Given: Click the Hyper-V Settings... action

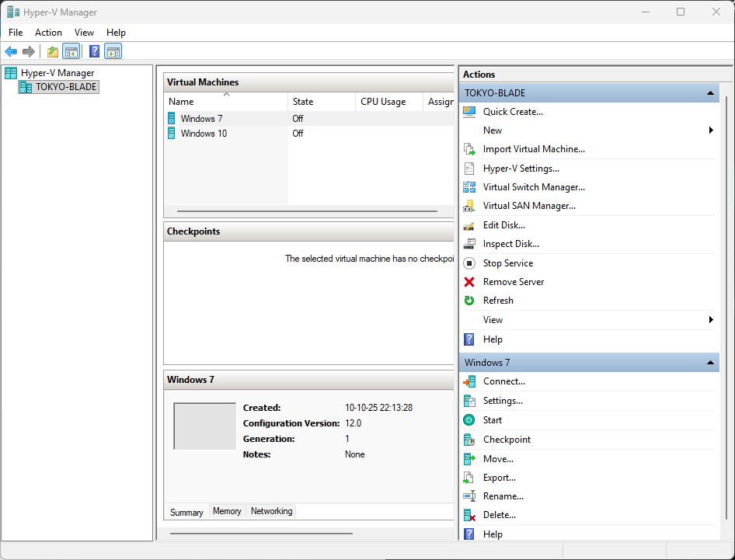Looking at the screenshot, I should pyautogui.click(x=521, y=169).
